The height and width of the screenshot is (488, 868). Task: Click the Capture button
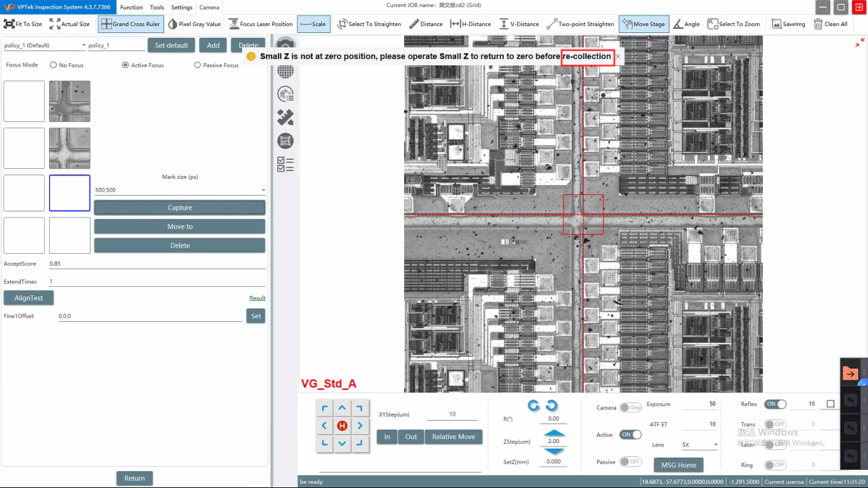pos(180,208)
